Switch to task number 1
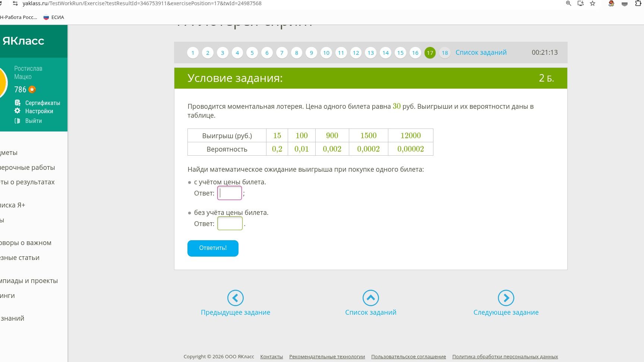Image resolution: width=644 pixels, height=362 pixels. pos(193,53)
